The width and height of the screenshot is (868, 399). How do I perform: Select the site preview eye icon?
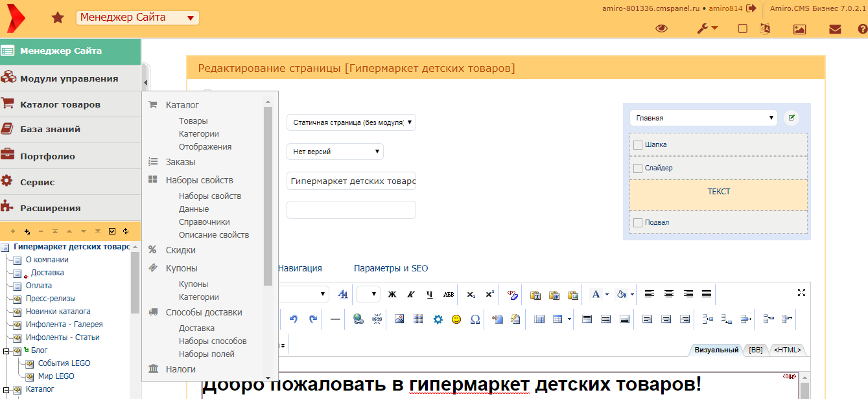click(661, 28)
